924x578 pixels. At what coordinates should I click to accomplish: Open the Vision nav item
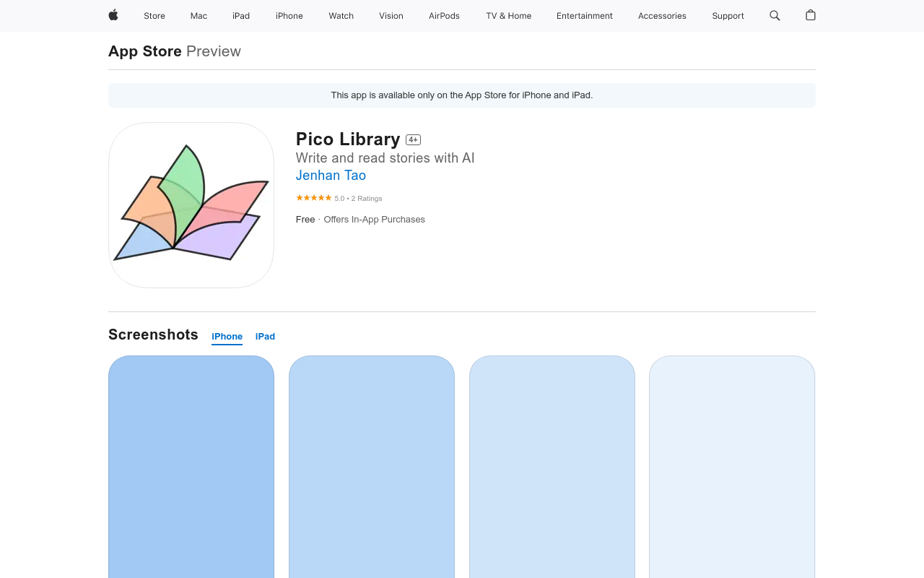[391, 16]
